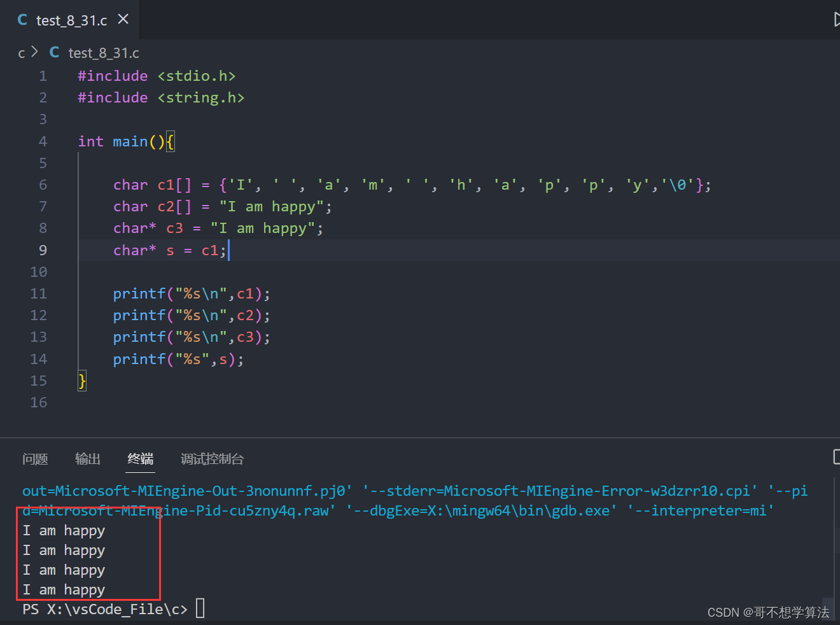Click the char c1[] array declaration
Viewport: 840px width, 625px height.
412,185
